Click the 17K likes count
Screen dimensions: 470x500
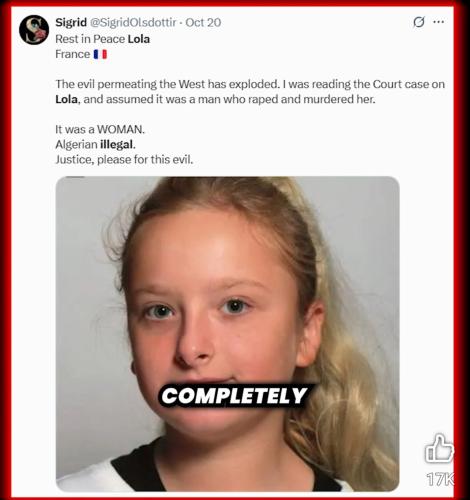pos(440,479)
